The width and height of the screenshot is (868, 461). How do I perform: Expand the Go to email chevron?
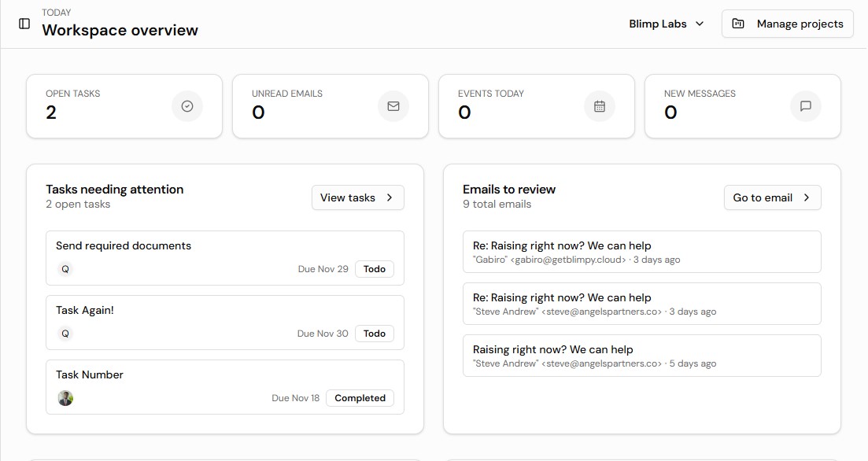pyautogui.click(x=808, y=197)
